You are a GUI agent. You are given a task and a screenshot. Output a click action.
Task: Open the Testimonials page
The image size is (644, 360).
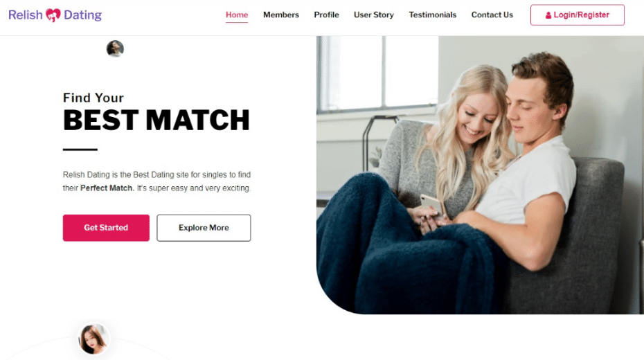[433, 15]
